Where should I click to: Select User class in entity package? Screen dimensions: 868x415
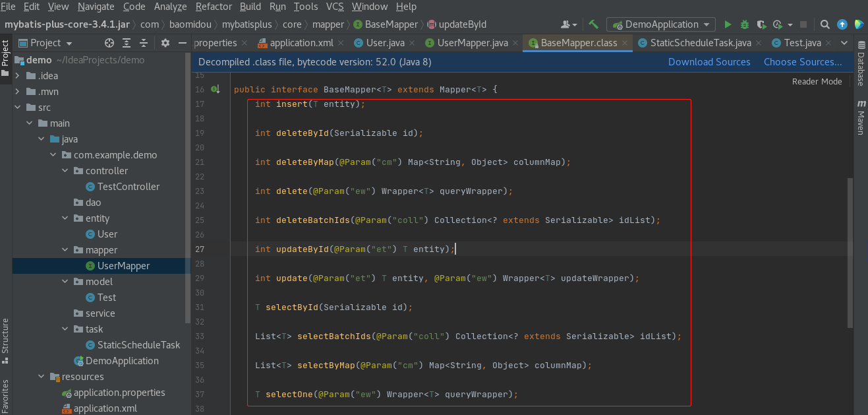(x=107, y=234)
